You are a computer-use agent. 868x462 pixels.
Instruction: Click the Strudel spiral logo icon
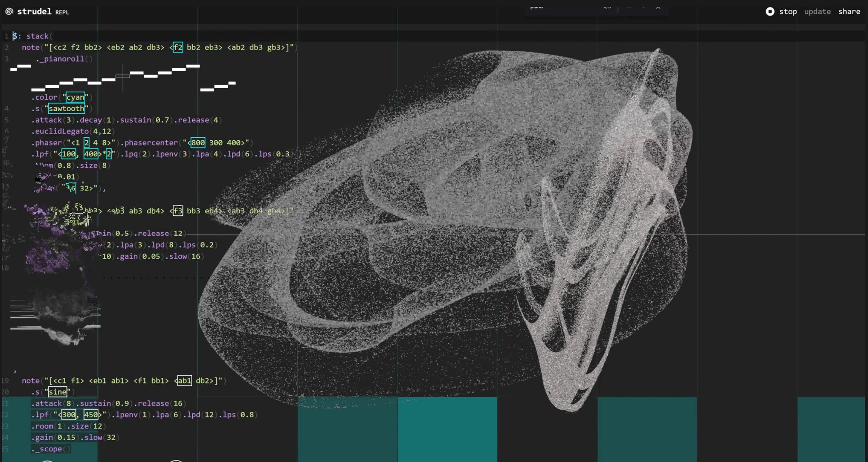click(x=9, y=12)
